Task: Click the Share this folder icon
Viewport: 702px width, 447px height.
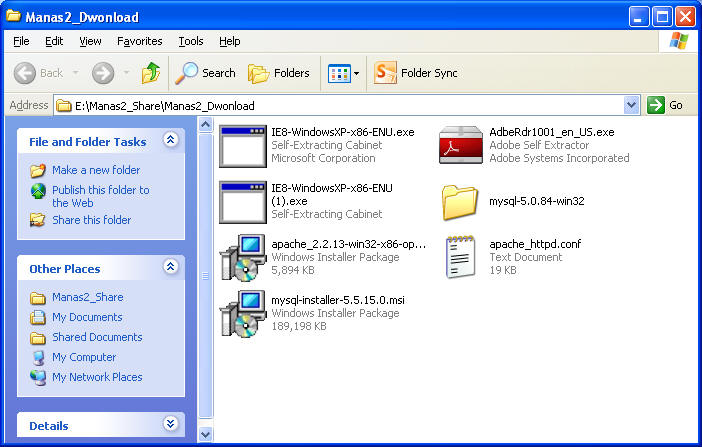Action: (x=38, y=220)
